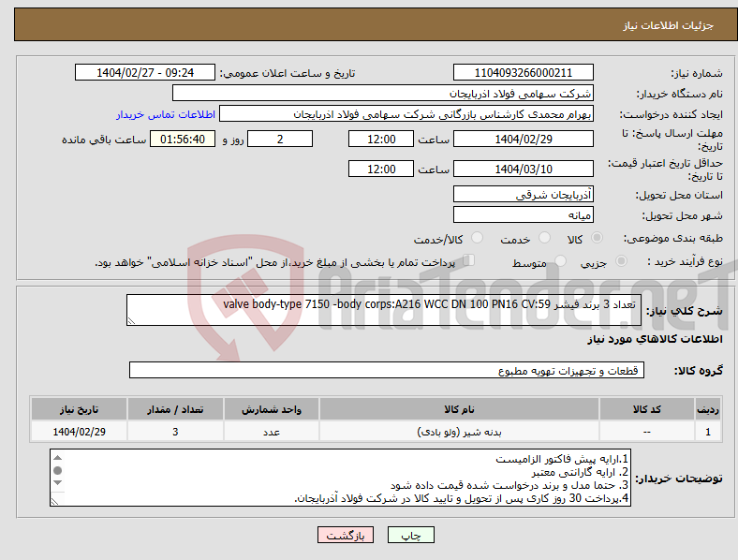Image resolution: width=738 pixels, height=560 pixels.
Task: Click the buyer organization name field
Action: (383, 93)
